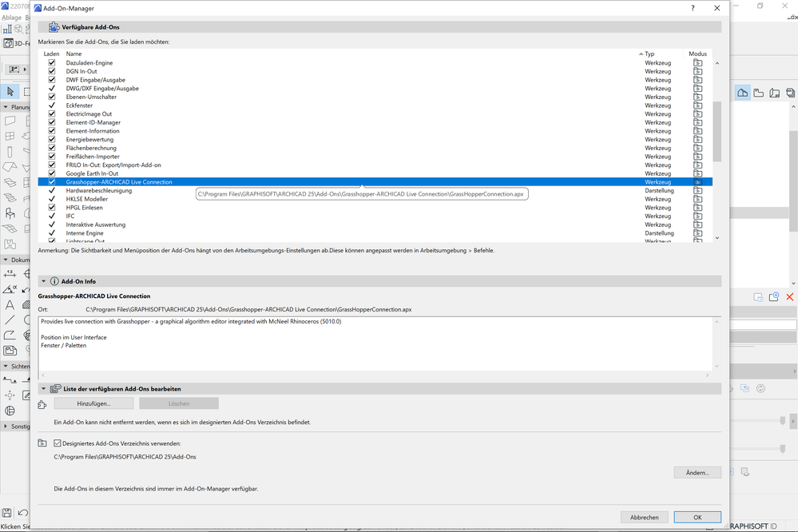Select the Section tool under Sichten
The height and width of the screenshot is (532, 798).
(10, 379)
